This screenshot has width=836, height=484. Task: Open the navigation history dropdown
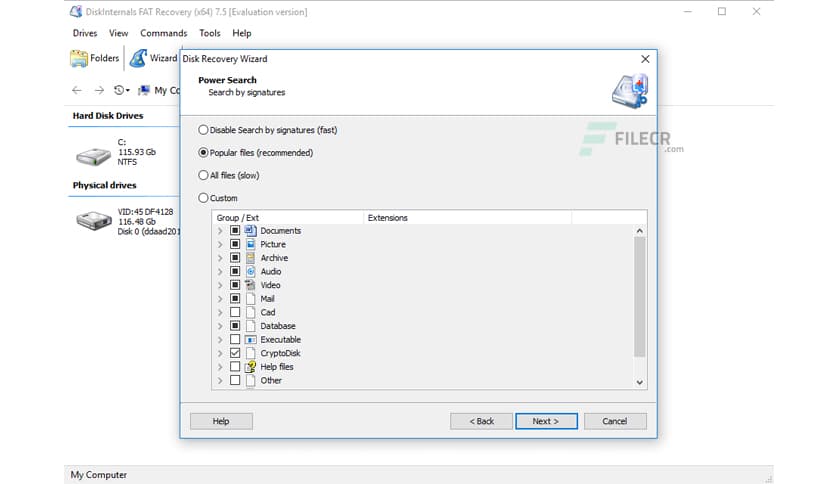click(122, 91)
